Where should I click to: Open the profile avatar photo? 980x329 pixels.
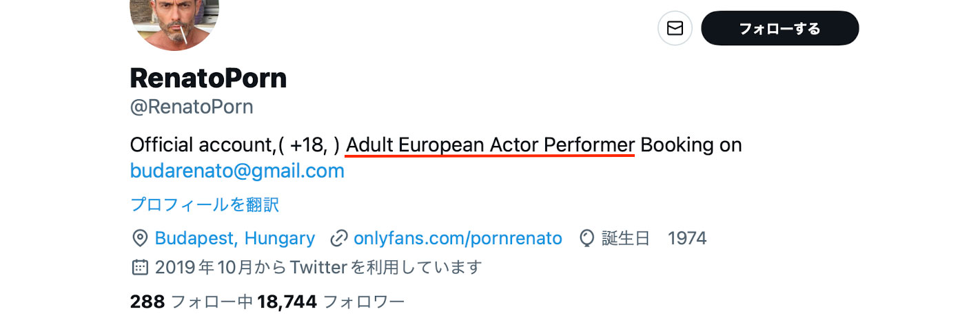pyautogui.click(x=174, y=21)
